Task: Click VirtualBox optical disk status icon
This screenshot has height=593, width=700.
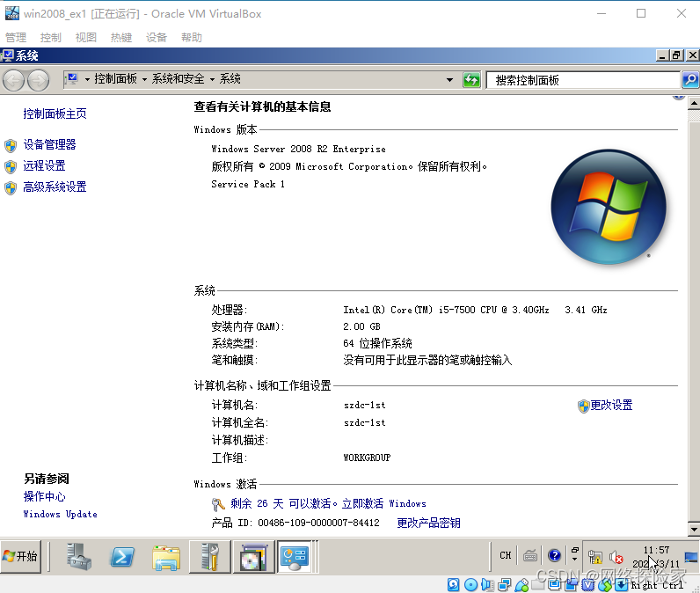Action: [x=470, y=584]
